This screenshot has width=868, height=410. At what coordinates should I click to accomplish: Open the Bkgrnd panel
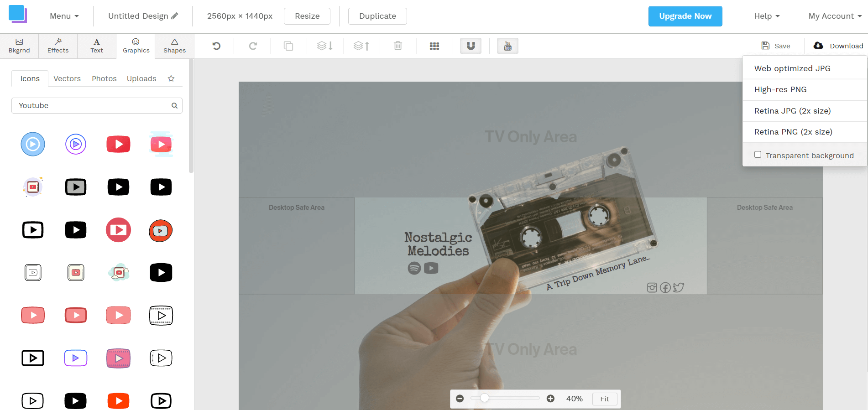pyautogui.click(x=19, y=46)
